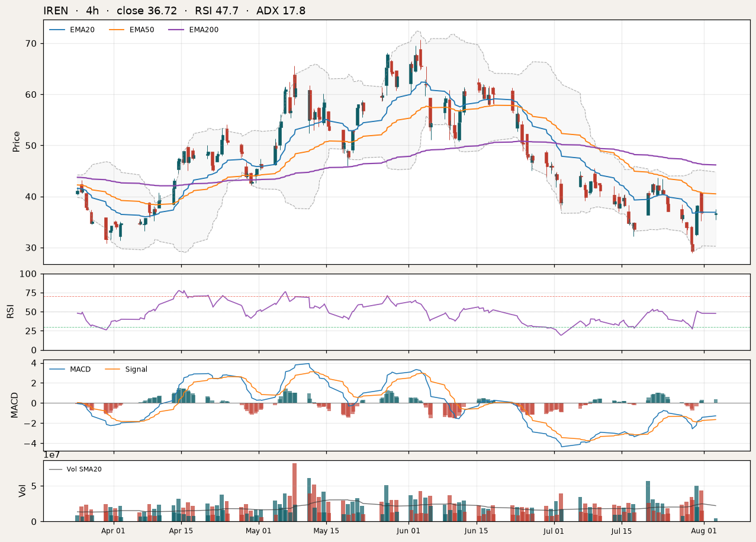Click the Price axis label
Viewport: 756px width, 542px height.
coord(17,142)
